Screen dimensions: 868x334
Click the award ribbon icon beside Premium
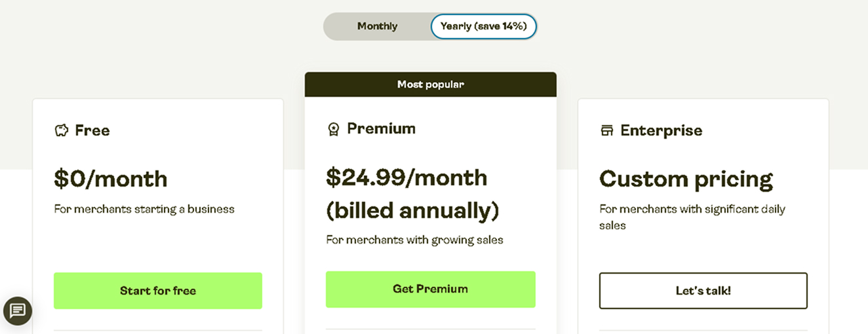(x=333, y=129)
